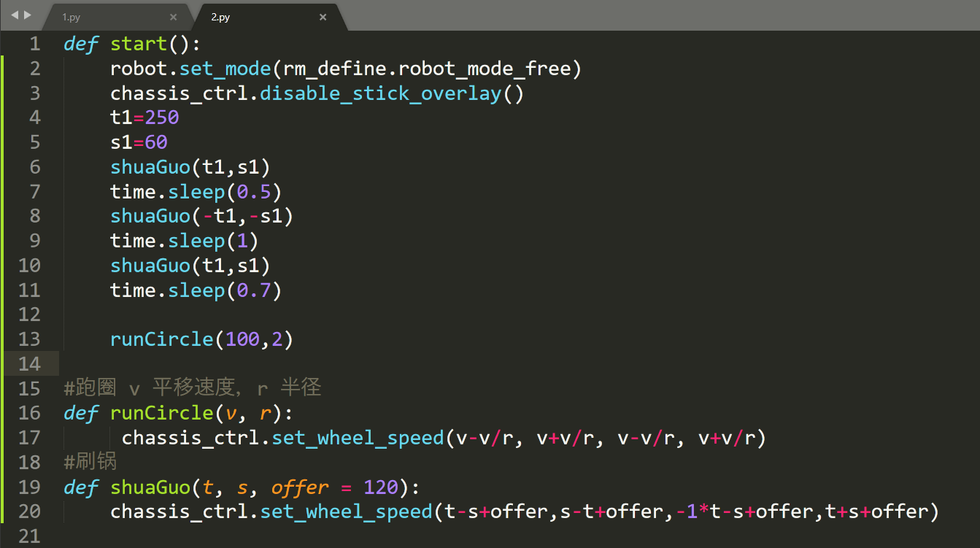
Task: Click 'shuaGuo(t1,s1)' on line 6
Action: (x=190, y=167)
